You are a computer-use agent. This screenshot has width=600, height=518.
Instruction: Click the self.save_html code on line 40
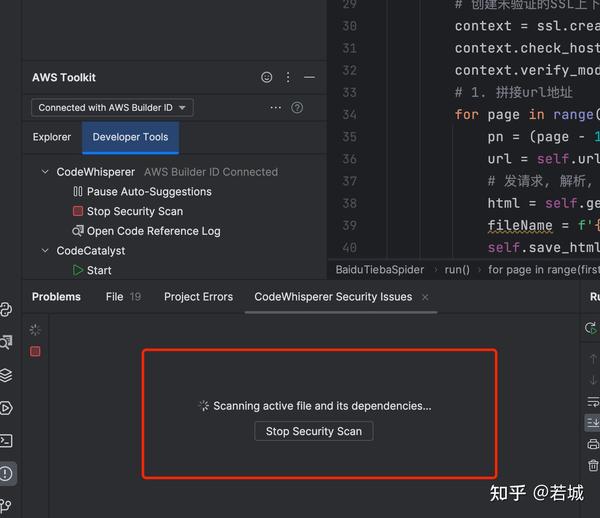[x=544, y=248]
